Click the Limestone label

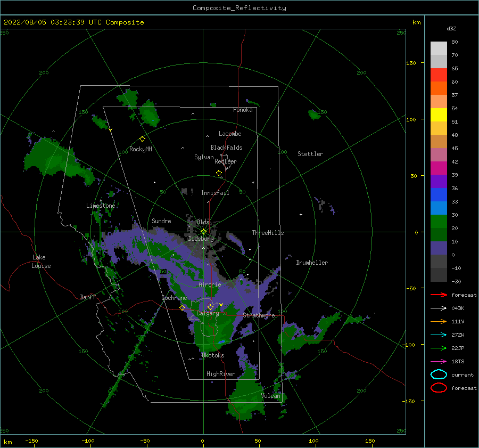pos(101,206)
